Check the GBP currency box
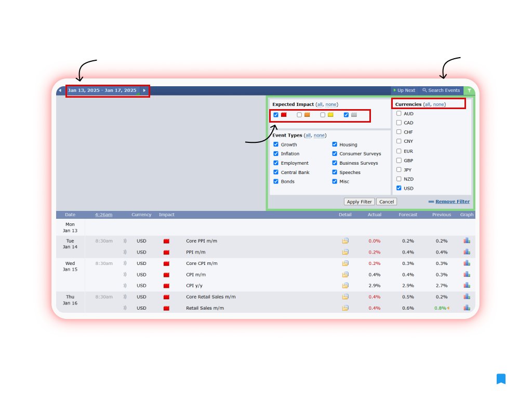 (x=399, y=160)
